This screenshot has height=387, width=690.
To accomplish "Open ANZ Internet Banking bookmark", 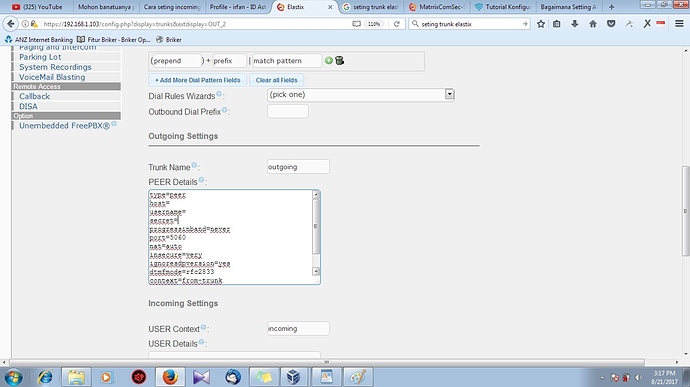I will 39,40.
